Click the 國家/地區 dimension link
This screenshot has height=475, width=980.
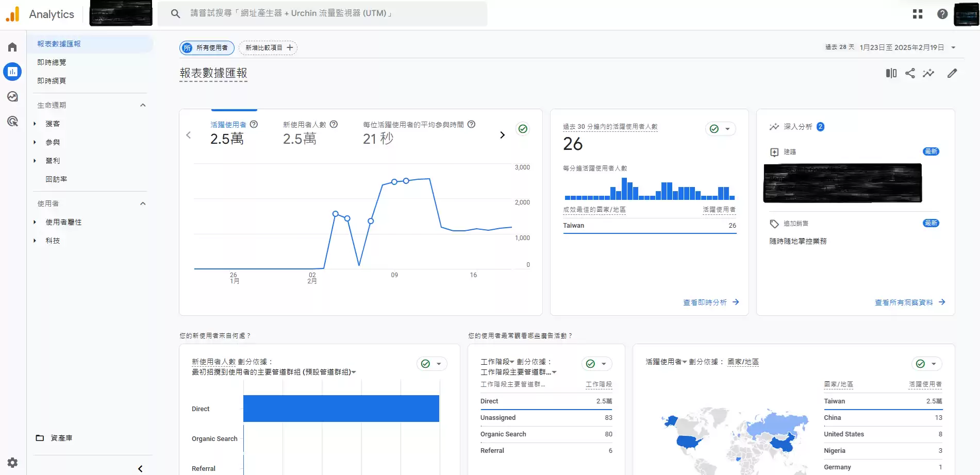click(x=743, y=362)
